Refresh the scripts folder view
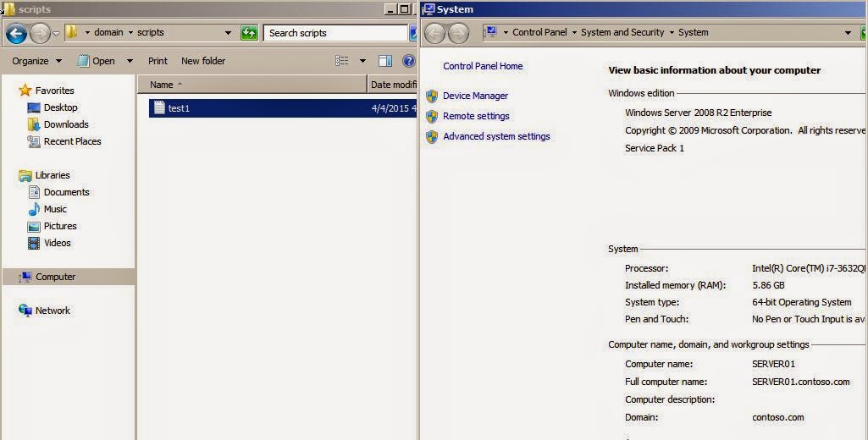This screenshot has height=440, width=868. [249, 33]
